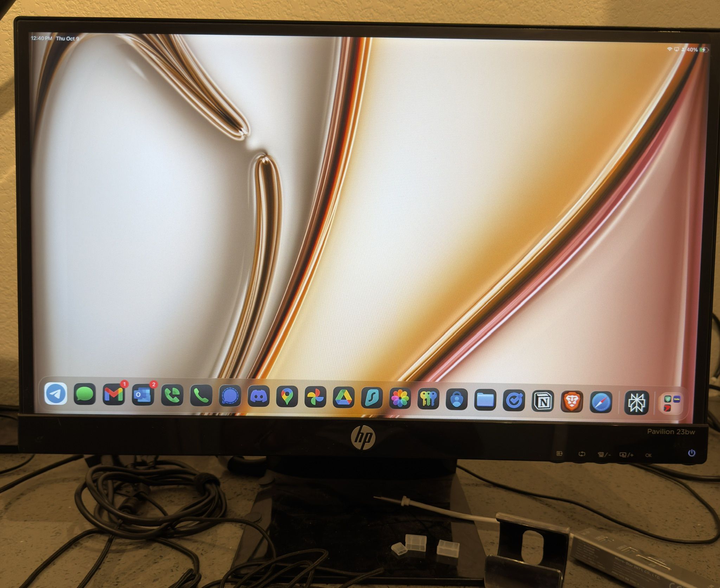Open the App Library folder in dock
Image resolution: width=720 pixels, height=588 pixels.
671,404
